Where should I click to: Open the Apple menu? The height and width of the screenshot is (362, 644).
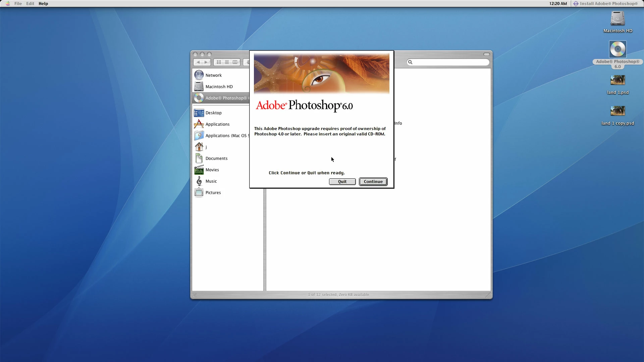point(7,4)
